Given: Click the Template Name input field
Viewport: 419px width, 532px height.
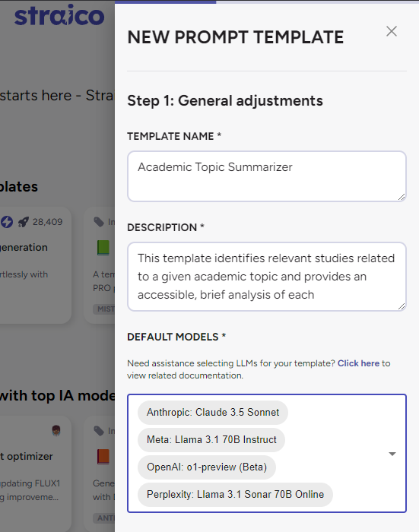Looking at the screenshot, I should pyautogui.click(x=267, y=176).
